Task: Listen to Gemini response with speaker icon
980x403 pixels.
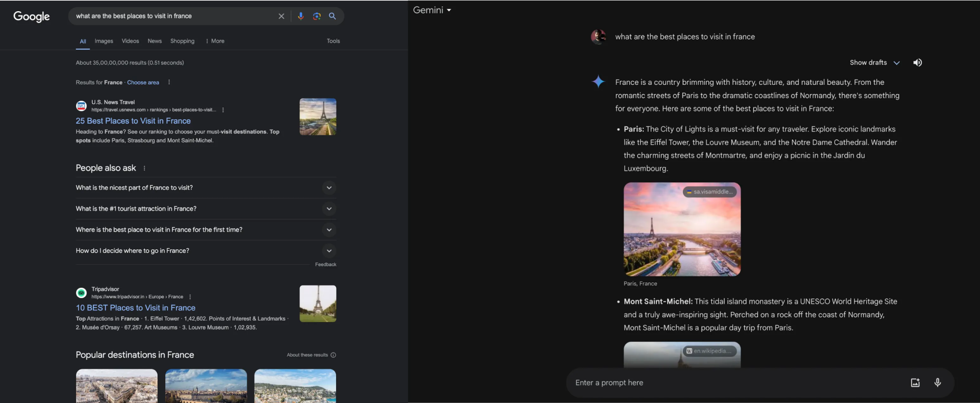Action: tap(917, 62)
